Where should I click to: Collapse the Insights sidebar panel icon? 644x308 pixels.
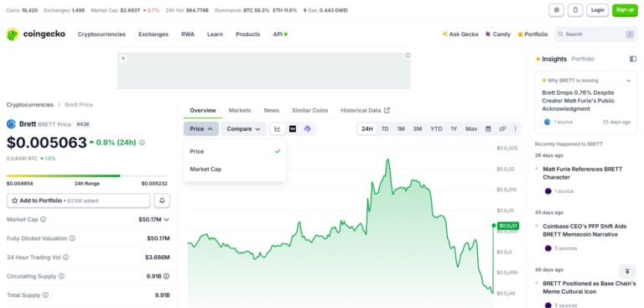(x=633, y=59)
